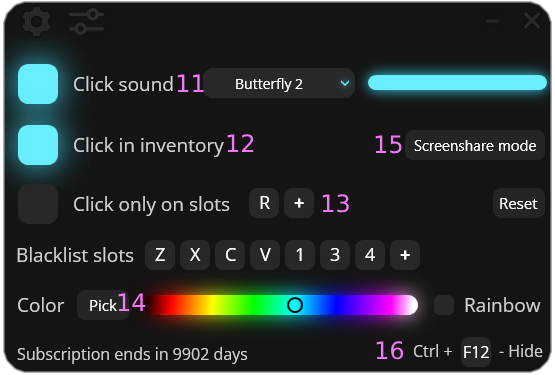Remove the Z blacklist slot key
Image resolution: width=555 pixels, height=375 pixels.
[160, 255]
